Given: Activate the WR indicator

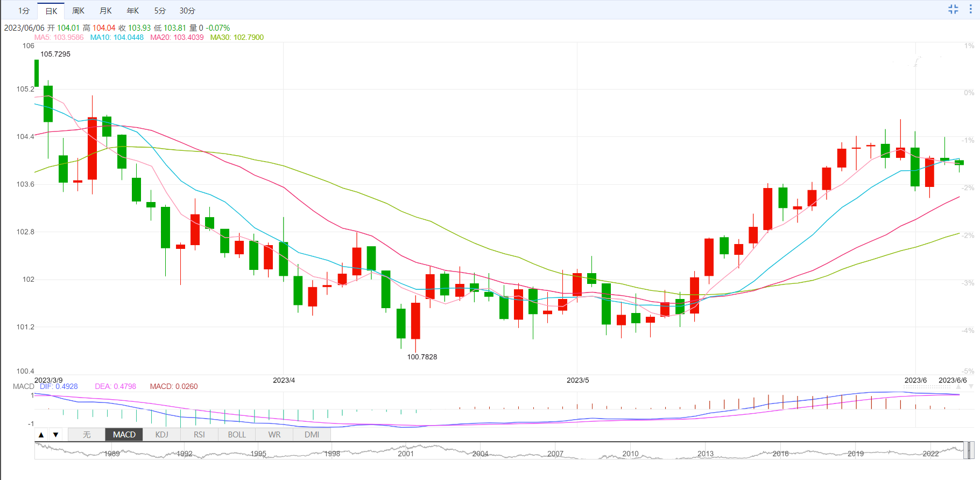Looking at the screenshot, I should 274,435.
